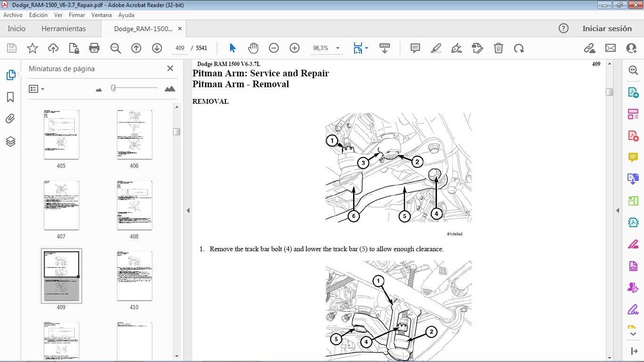The width and height of the screenshot is (644, 362).
Task: Open the thumbnail options dropdown
Action: coord(36,89)
